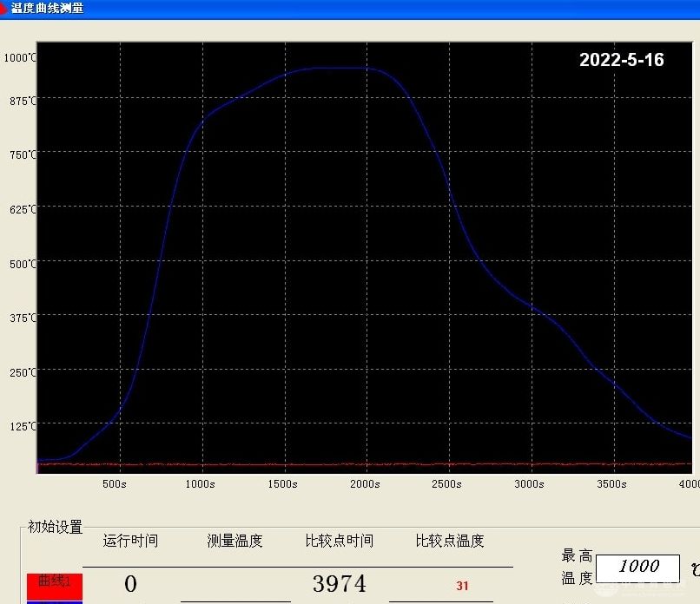Click the 3000s x-axis label

tap(530, 484)
